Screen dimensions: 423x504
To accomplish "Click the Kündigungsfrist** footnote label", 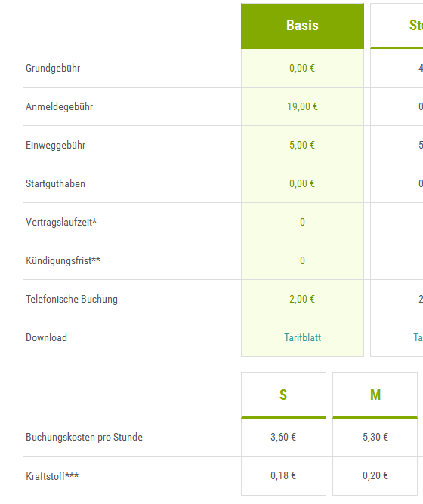I will [x=63, y=261].
